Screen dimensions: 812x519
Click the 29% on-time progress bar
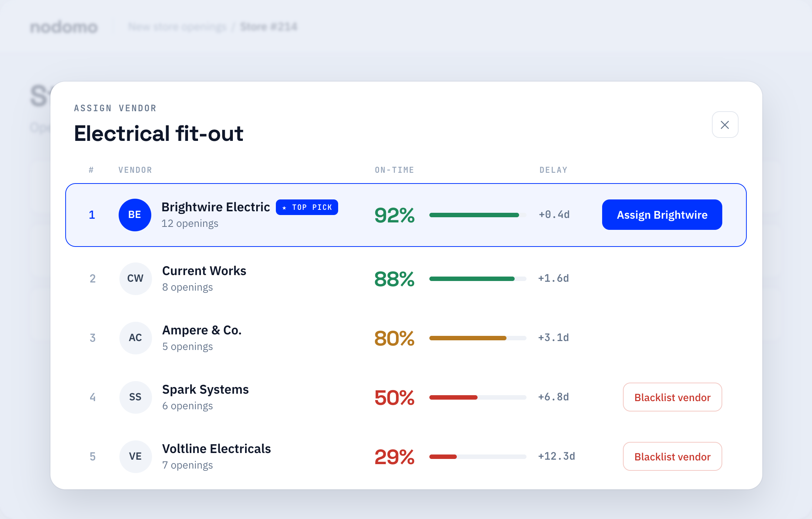point(478,457)
